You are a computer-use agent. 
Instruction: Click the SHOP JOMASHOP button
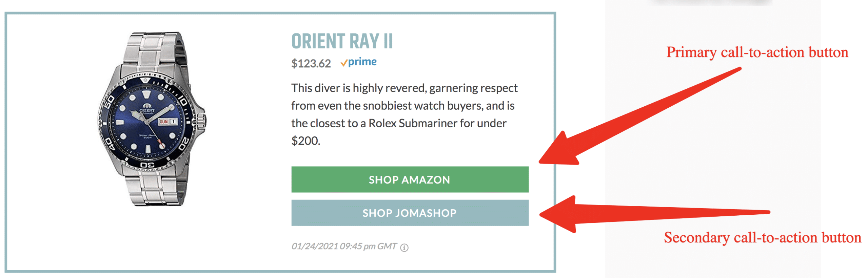point(410,213)
